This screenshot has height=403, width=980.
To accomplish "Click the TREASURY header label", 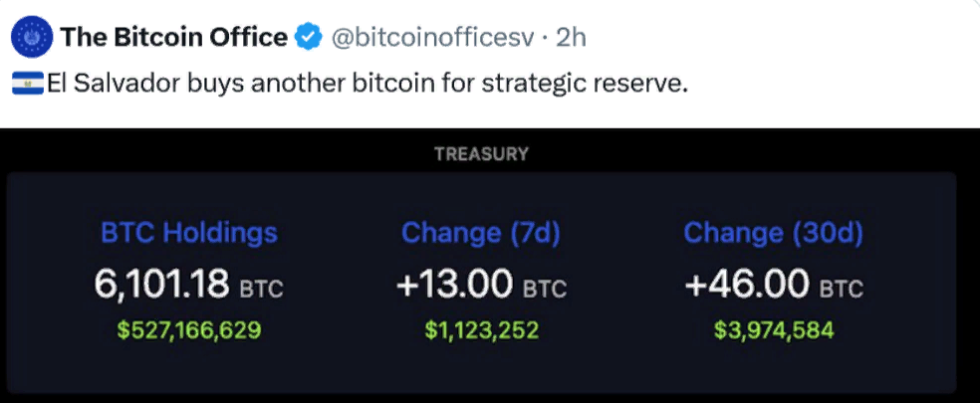I will pyautogui.click(x=481, y=153).
